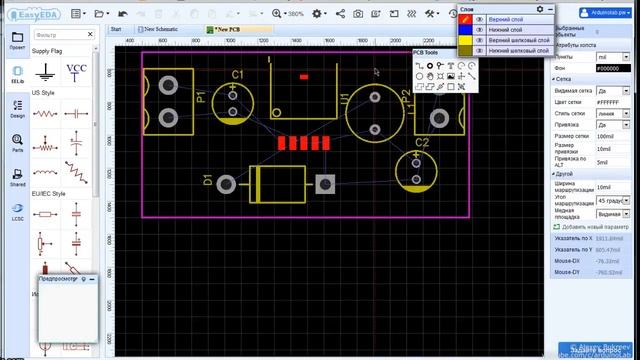
Task: Switch to the Start tab
Action: pos(116,29)
